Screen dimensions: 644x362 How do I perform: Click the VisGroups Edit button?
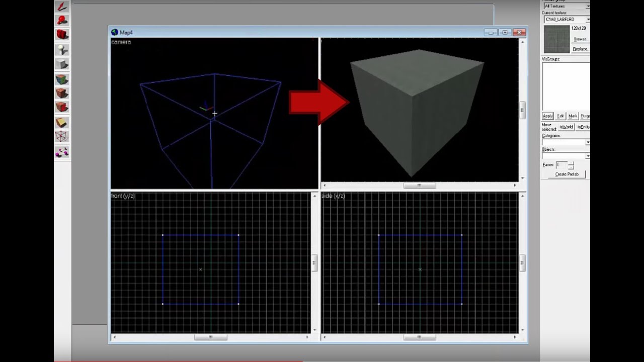560,116
